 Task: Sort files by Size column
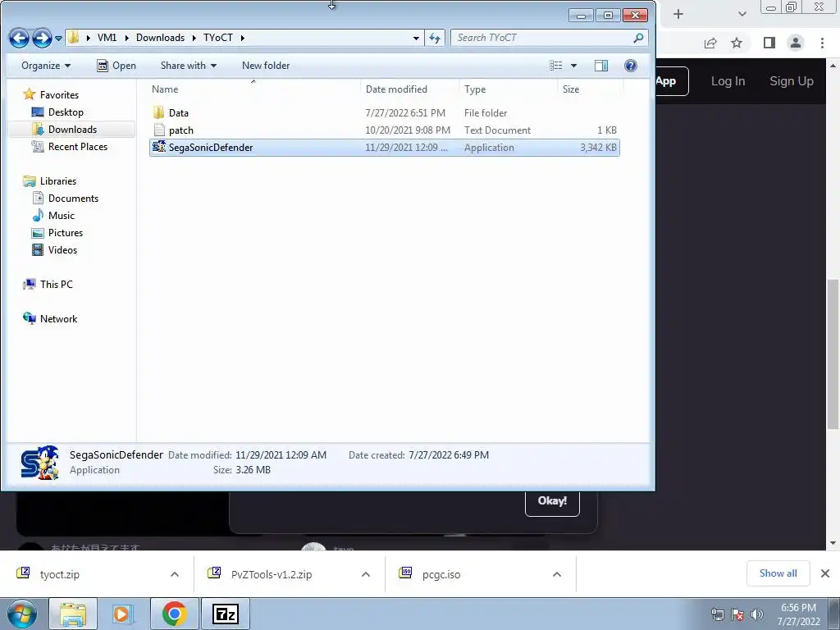point(571,89)
